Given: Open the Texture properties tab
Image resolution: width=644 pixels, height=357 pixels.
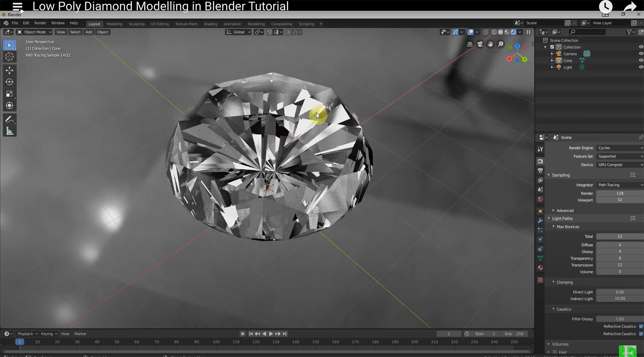Looking at the screenshot, I should click(540, 280).
